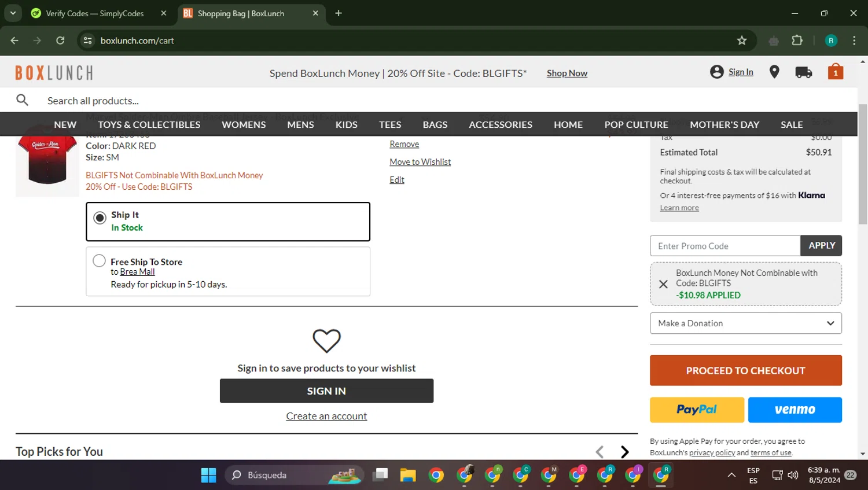Screen dimensions: 868x490
Task: Open the store locator pin icon
Action: click(x=774, y=72)
